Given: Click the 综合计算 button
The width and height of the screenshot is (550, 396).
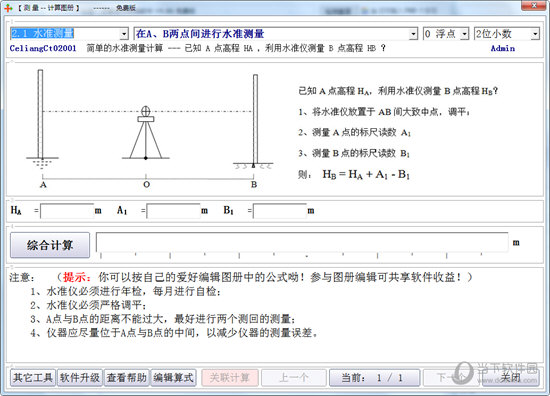Looking at the screenshot, I should click(50, 245).
